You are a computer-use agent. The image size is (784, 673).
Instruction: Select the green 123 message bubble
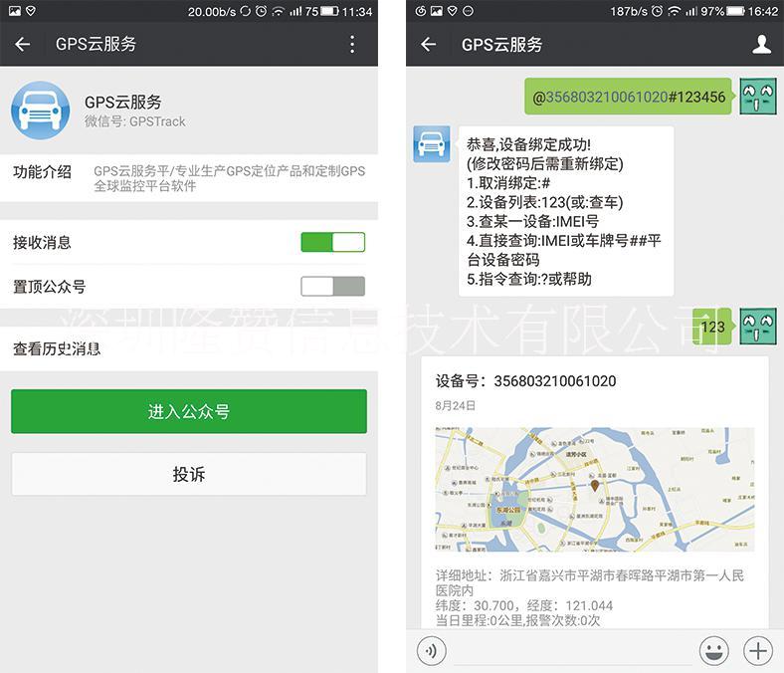[712, 327]
